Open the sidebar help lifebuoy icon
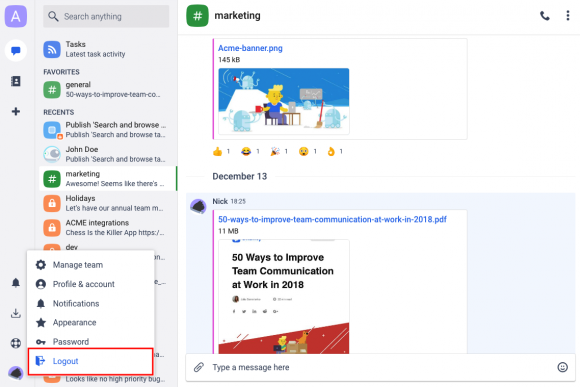580x387 pixels. pyautogui.click(x=16, y=343)
